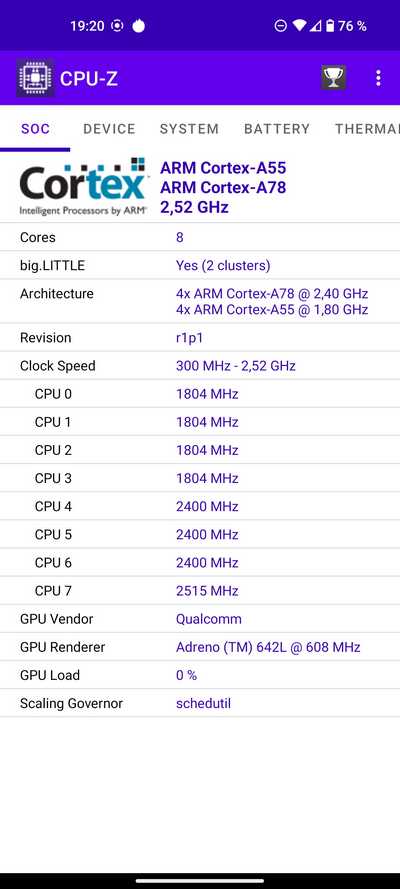Tap the flame notification icon in status bar
400x889 pixels.
coord(138,26)
